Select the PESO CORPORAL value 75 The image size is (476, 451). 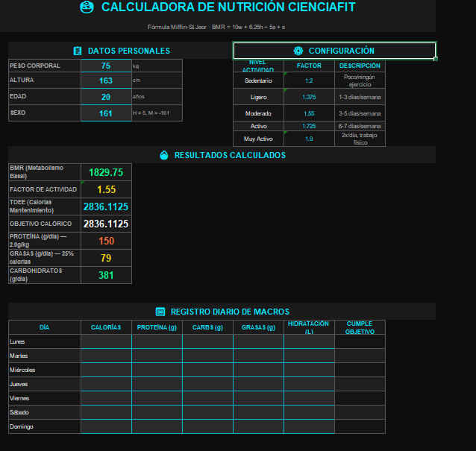click(106, 66)
